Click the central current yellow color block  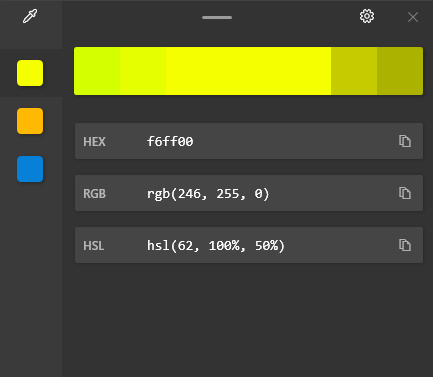(x=248, y=71)
